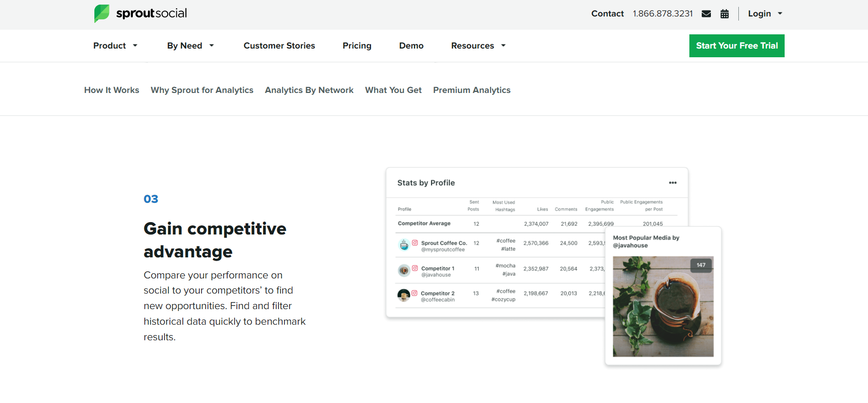Click the @mysproutcoffee handle

point(443,250)
